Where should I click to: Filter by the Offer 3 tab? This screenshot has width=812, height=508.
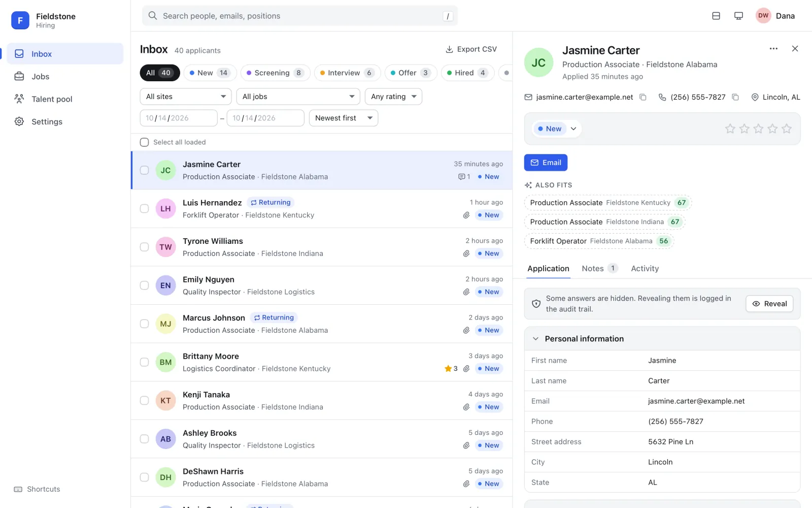click(411, 73)
